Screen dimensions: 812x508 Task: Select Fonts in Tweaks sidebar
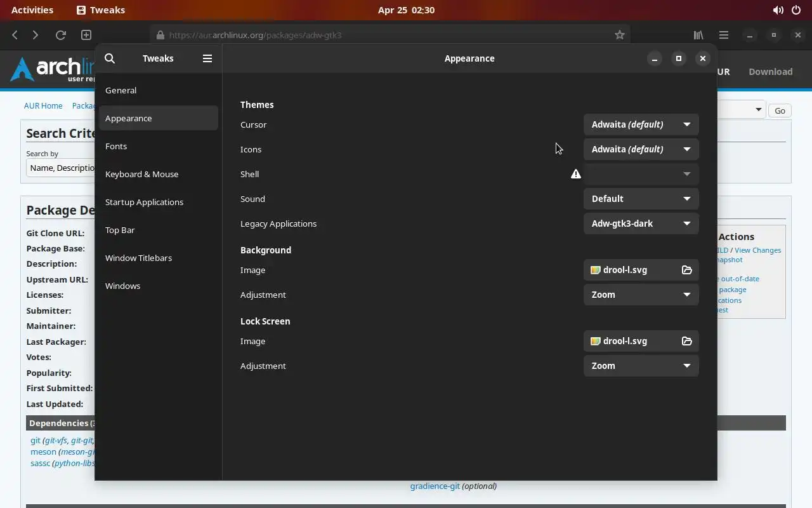click(159, 146)
